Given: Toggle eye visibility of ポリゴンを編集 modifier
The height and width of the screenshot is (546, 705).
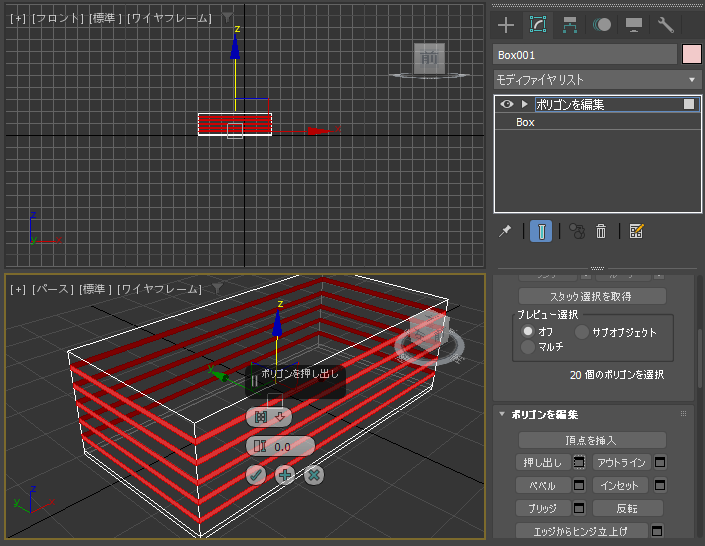Looking at the screenshot, I should [x=507, y=104].
